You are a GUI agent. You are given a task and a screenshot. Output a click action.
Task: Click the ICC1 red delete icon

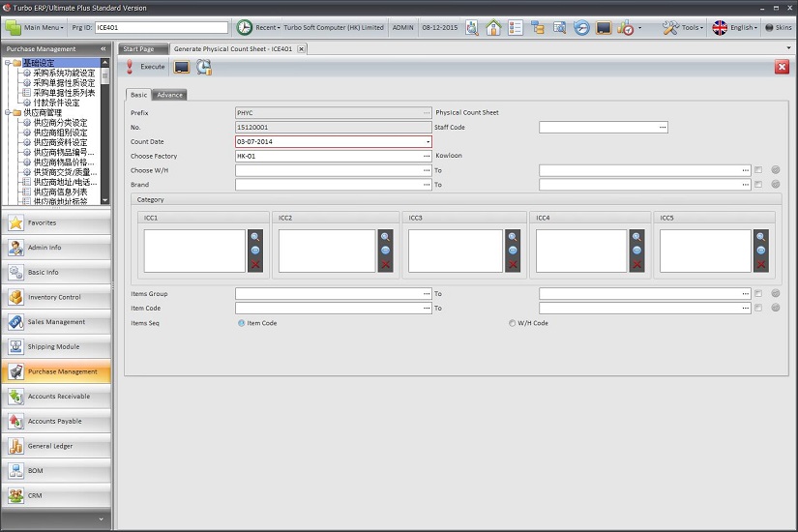(255, 265)
